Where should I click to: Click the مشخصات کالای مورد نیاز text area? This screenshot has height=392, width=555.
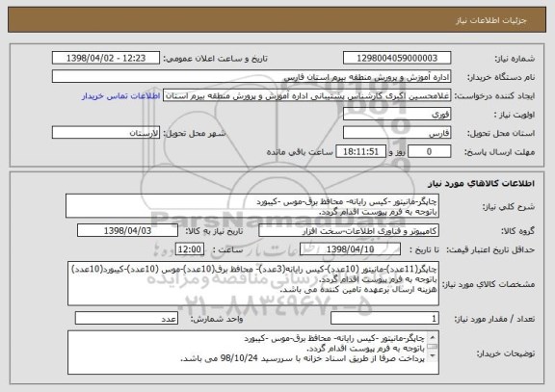[x=253, y=284]
